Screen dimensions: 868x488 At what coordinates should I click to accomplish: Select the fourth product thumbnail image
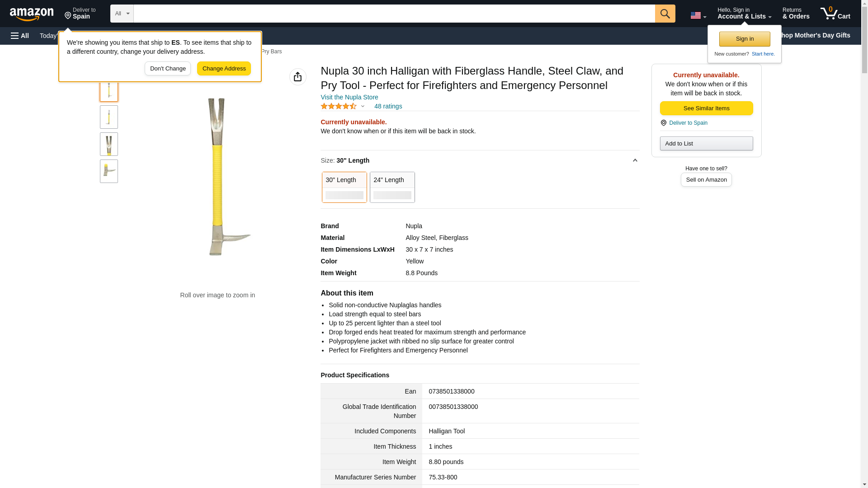pyautogui.click(x=109, y=171)
